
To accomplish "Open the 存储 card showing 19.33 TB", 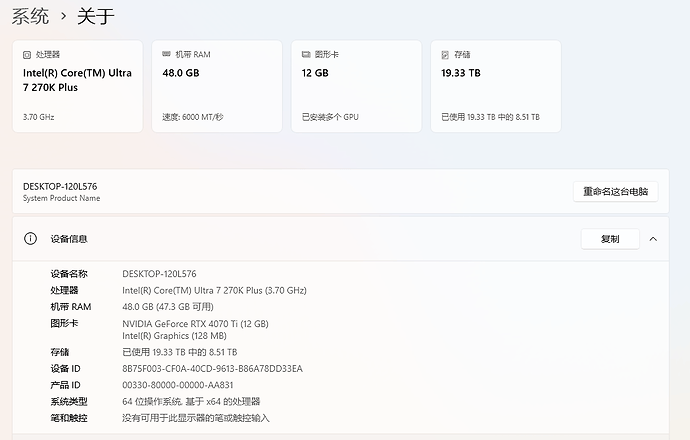I will click(496, 86).
